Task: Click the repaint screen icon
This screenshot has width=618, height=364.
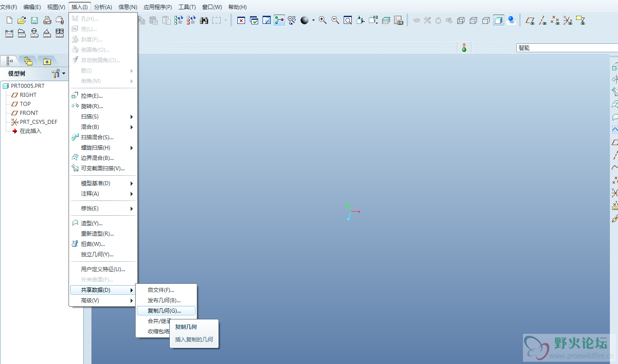Action: pyautogui.click(x=267, y=20)
